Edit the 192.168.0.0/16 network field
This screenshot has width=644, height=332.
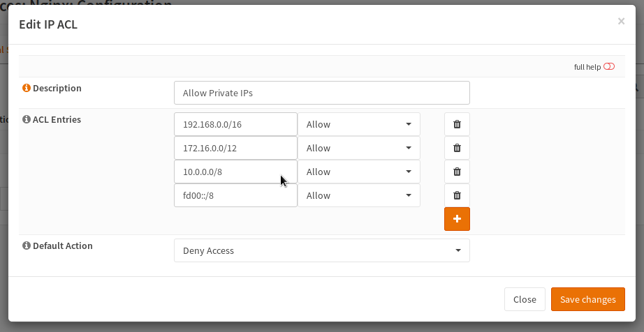[235, 124]
